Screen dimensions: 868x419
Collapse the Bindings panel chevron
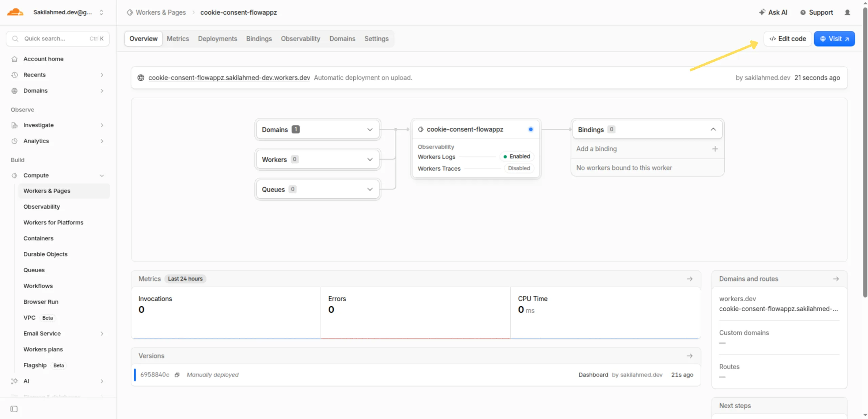(713, 129)
